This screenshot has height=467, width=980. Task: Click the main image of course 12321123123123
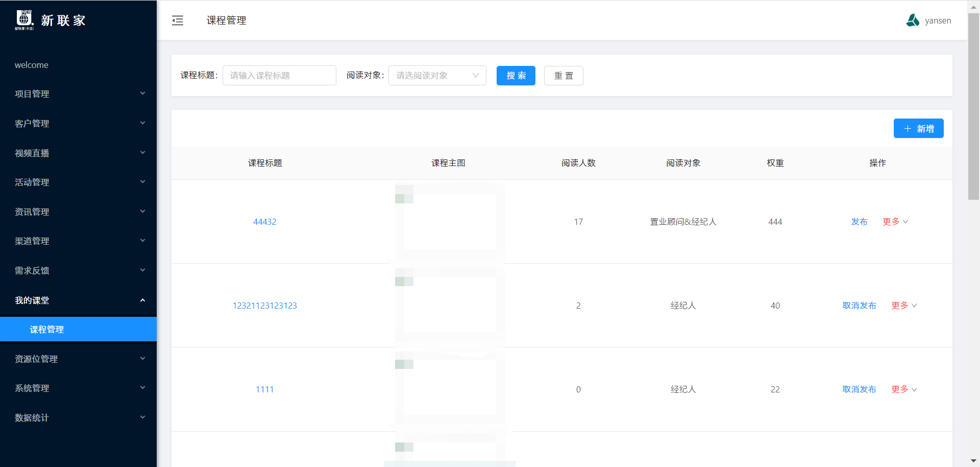450,306
